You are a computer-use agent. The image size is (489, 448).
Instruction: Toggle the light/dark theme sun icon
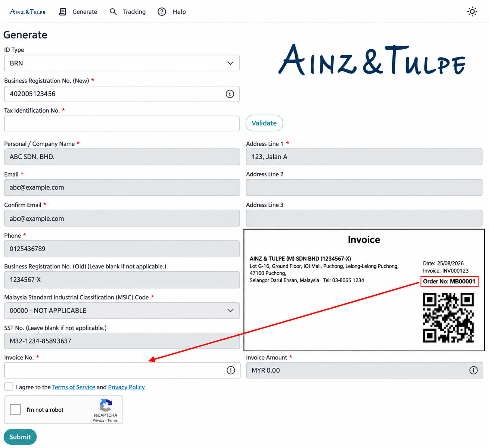click(x=472, y=12)
